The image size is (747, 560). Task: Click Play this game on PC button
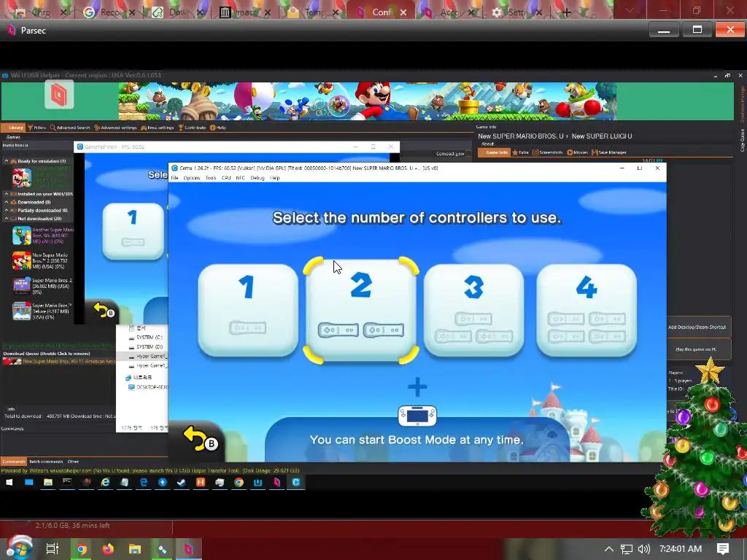697,349
